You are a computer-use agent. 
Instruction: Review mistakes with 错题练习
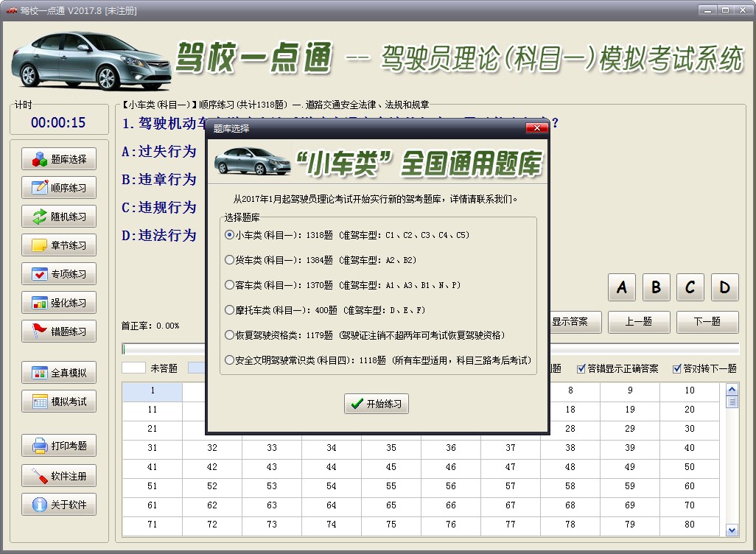coord(59,331)
